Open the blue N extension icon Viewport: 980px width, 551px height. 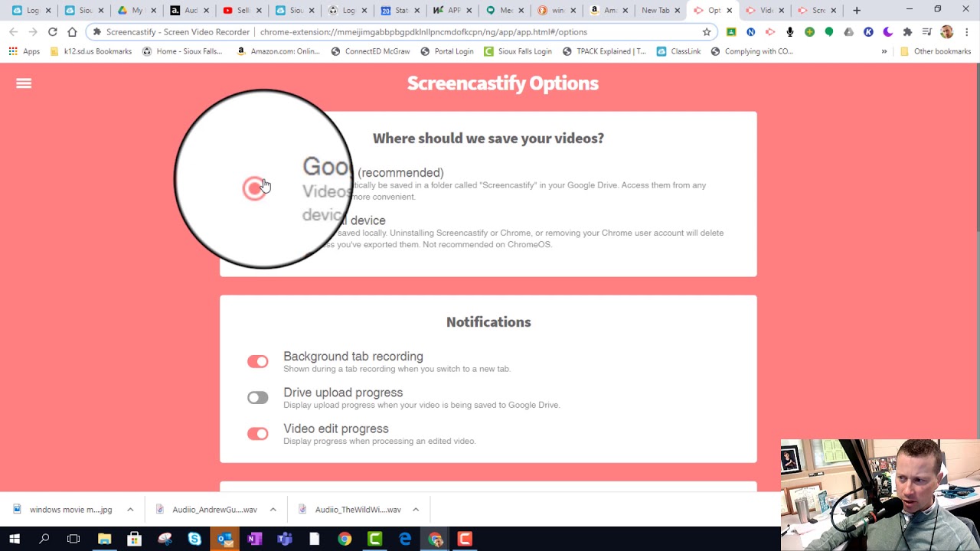click(x=750, y=32)
